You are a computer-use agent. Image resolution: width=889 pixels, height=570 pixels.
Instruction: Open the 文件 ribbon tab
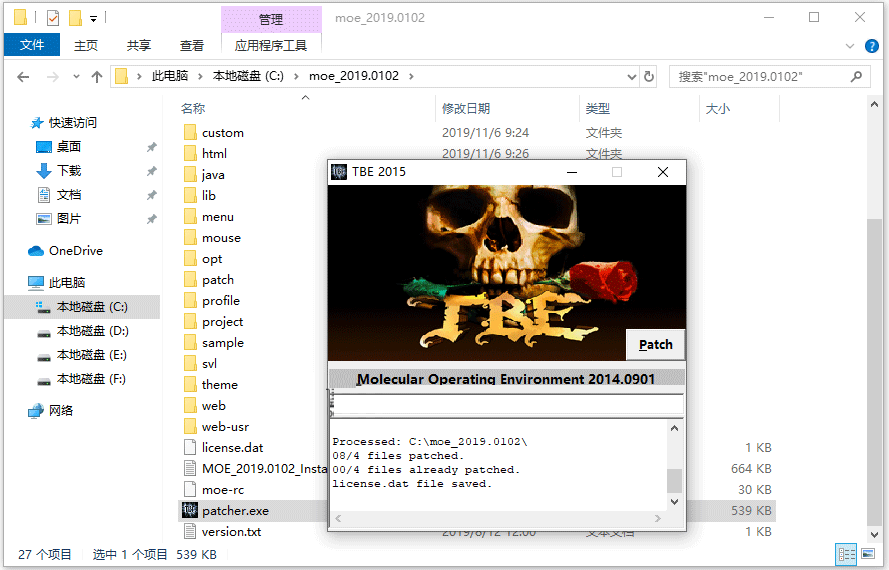pyautogui.click(x=32, y=45)
